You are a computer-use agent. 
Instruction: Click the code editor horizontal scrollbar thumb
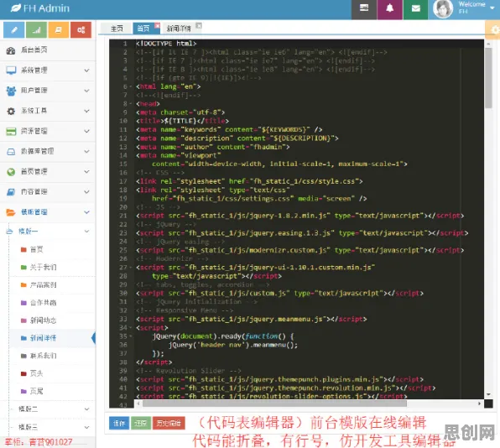click(x=274, y=404)
